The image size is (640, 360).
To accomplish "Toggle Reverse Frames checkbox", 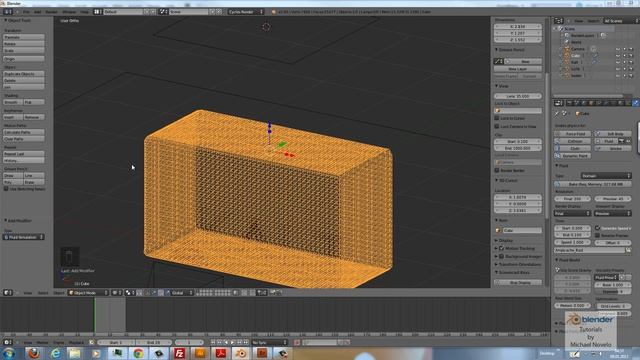I will pos(598,235).
